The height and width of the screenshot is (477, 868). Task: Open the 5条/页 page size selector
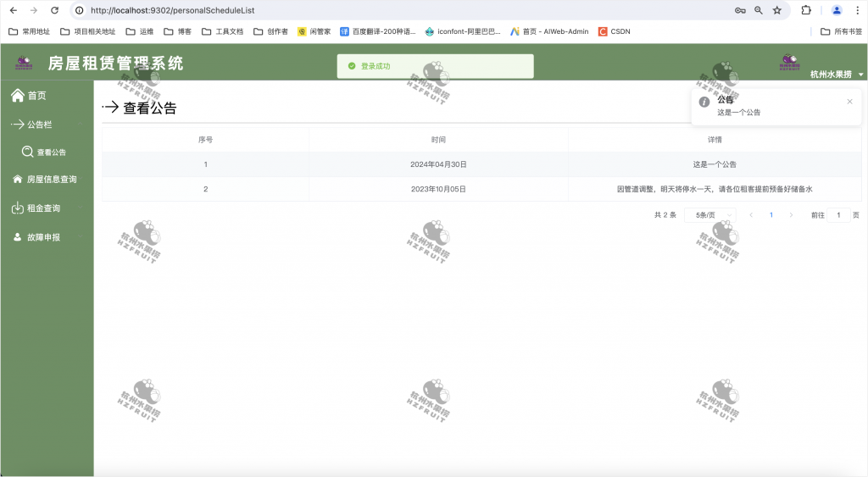(710, 214)
